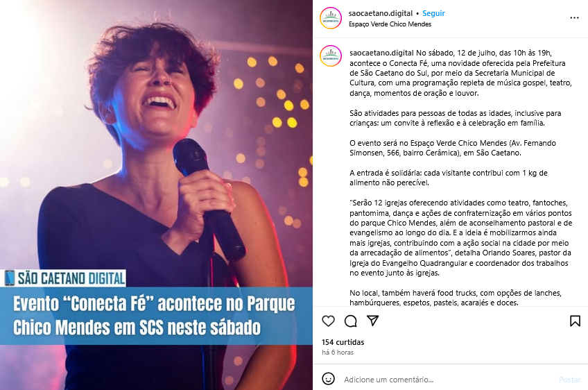Click the caption paragraph about Orlando Soares

[x=461, y=237]
